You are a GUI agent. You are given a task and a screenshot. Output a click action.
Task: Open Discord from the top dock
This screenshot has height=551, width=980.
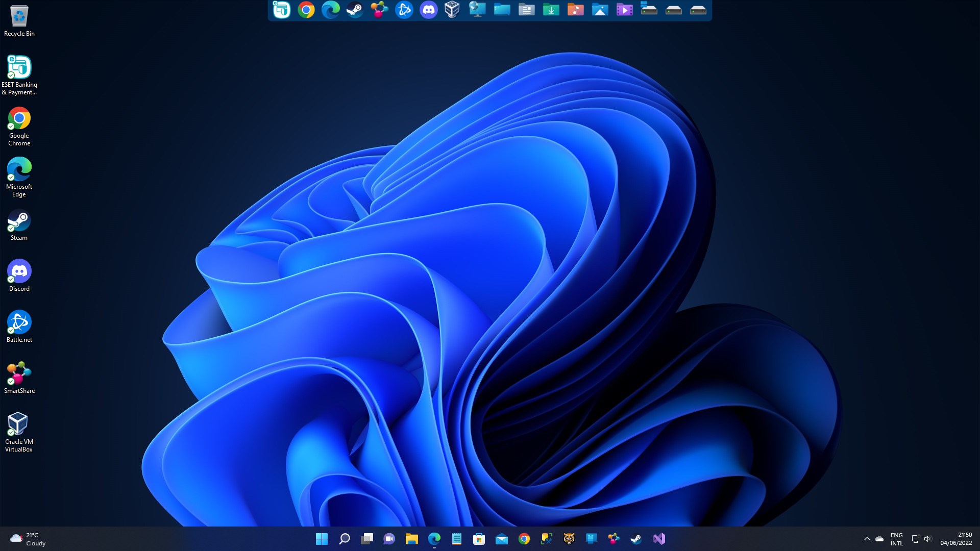point(428,10)
